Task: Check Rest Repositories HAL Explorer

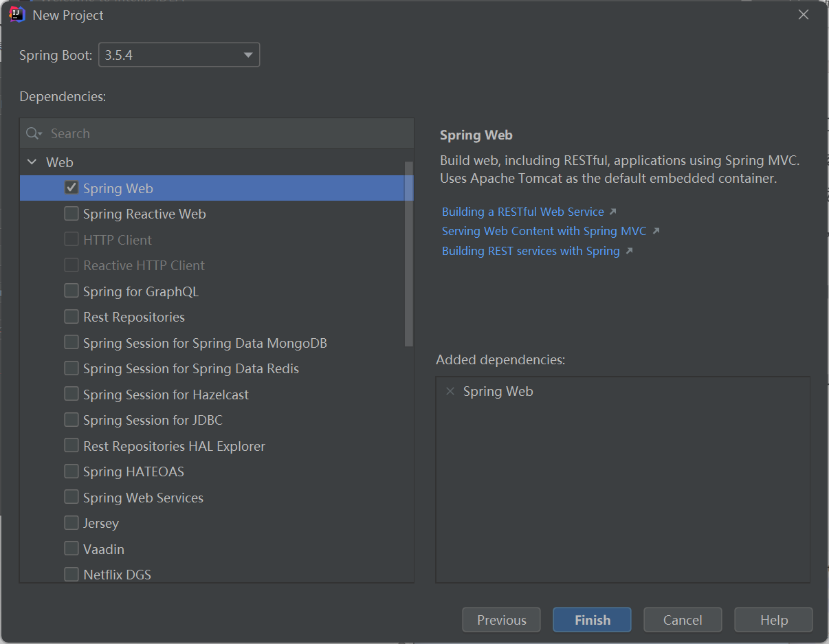Action: coord(71,445)
